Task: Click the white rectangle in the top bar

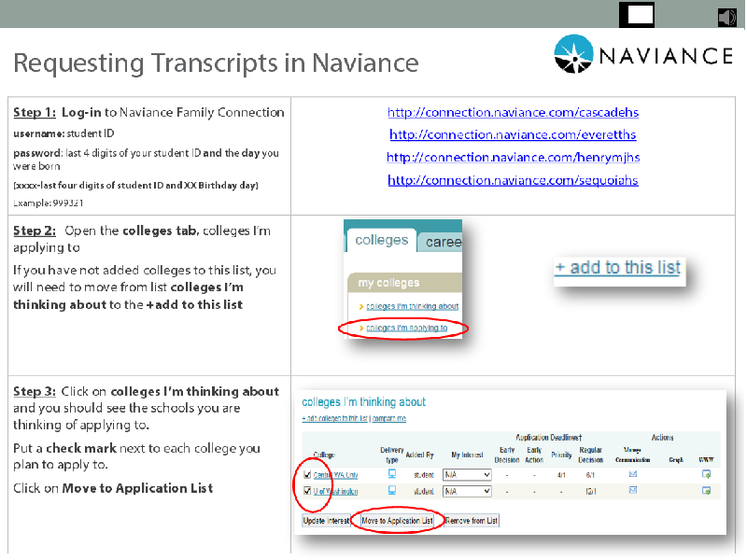Action: [x=641, y=15]
